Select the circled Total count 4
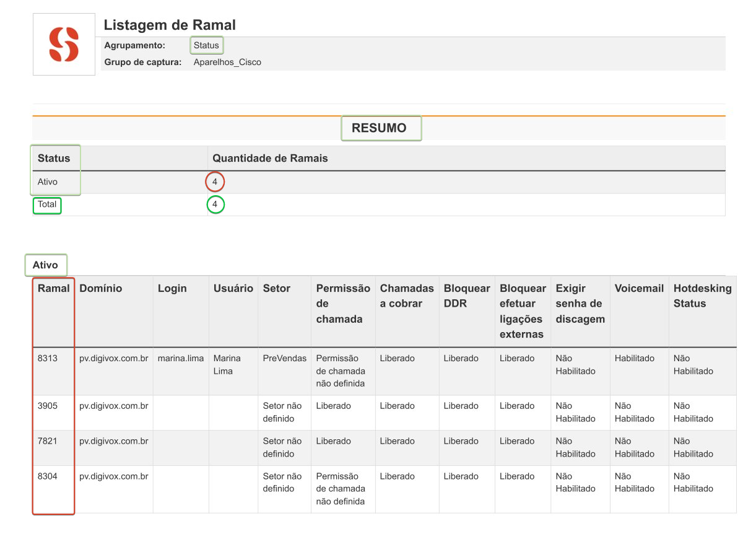Image resolution: width=756 pixels, height=557 pixels. pos(215,204)
